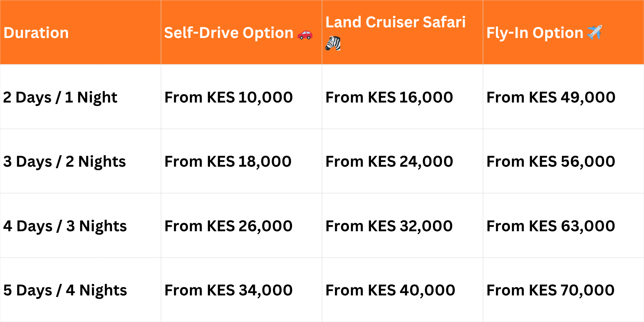Click the From KES 49,000 fly-in price

tap(551, 98)
